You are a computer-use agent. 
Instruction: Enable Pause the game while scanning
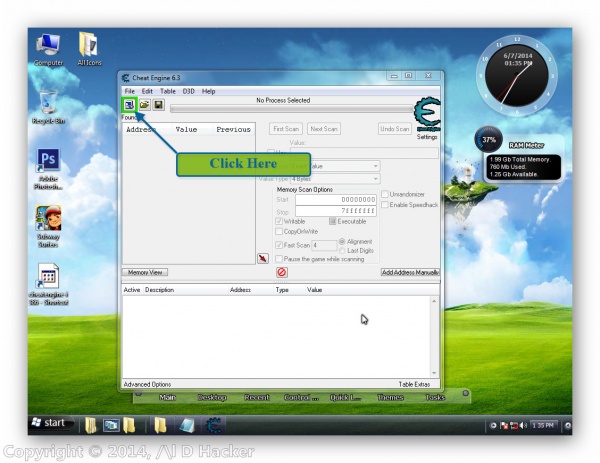pyautogui.click(x=279, y=259)
